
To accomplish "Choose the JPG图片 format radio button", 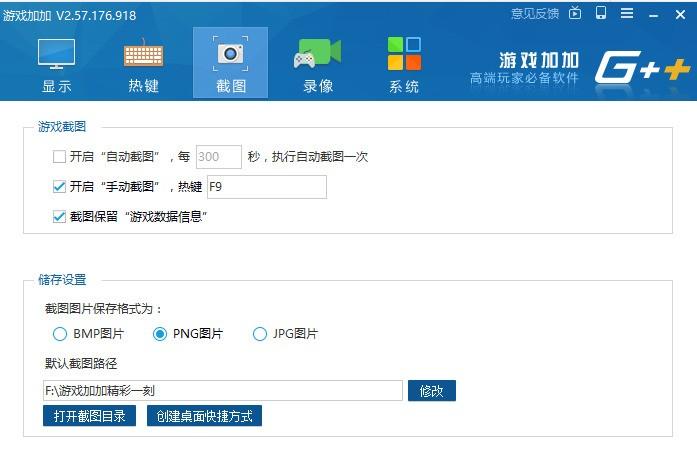I will tap(260, 334).
